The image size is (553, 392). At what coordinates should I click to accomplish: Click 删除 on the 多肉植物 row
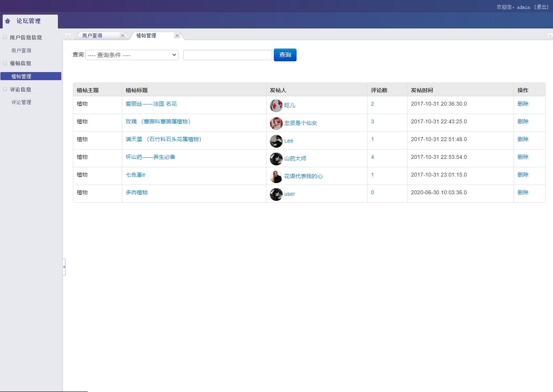click(x=523, y=192)
